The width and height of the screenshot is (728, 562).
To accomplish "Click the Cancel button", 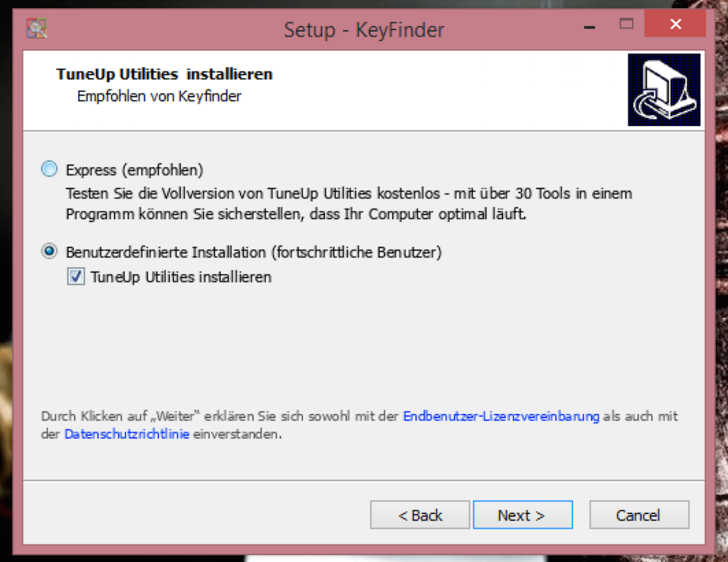I will [639, 515].
